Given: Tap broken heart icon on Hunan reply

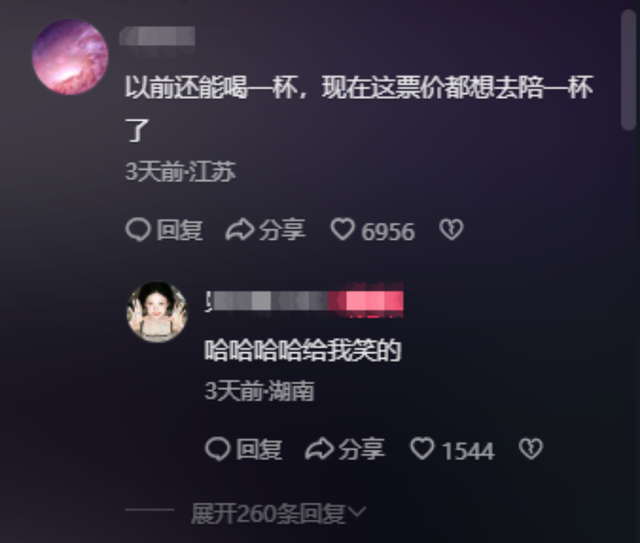Looking at the screenshot, I should coord(531,449).
